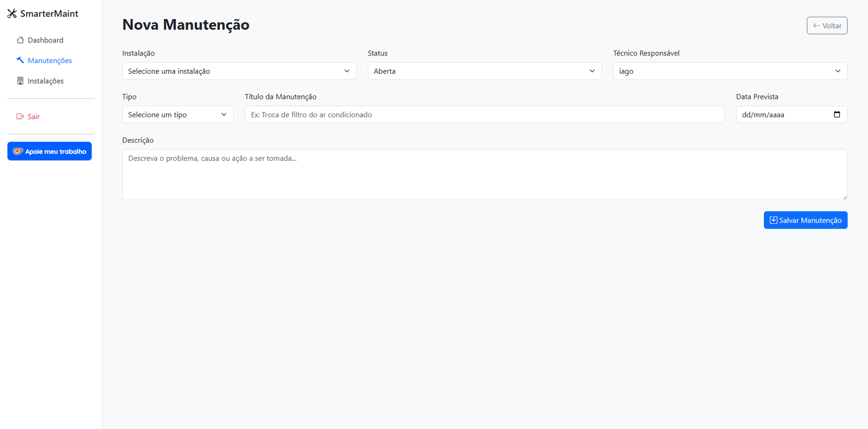Open the calendar picker icon in Data Prevista
The height and width of the screenshot is (429, 868).
pyautogui.click(x=837, y=115)
